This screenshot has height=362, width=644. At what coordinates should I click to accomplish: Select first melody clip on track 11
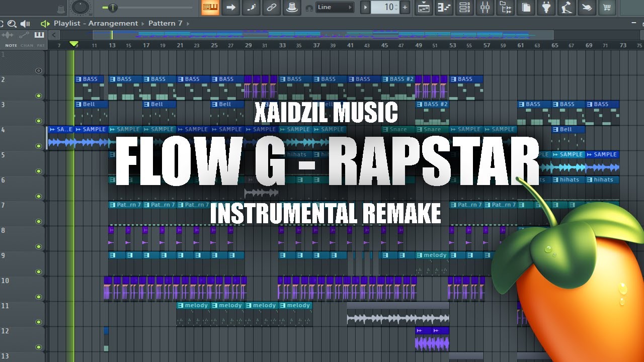[x=193, y=314]
